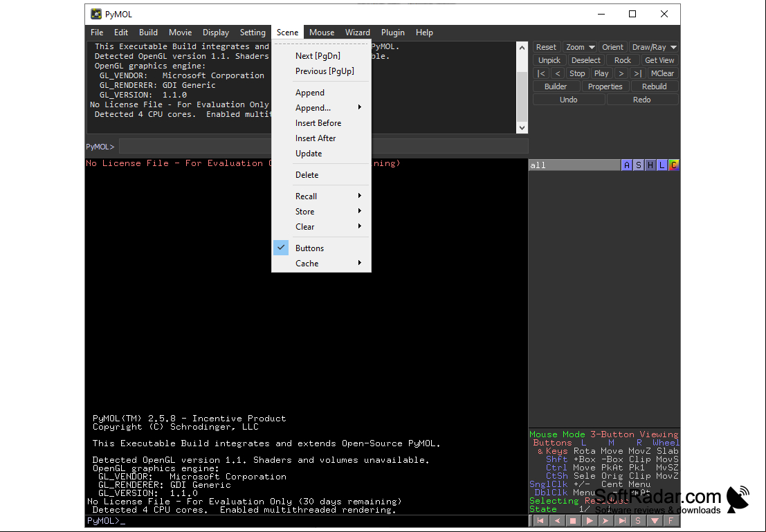Click the Deselect button
766x532 pixels.
click(585, 60)
